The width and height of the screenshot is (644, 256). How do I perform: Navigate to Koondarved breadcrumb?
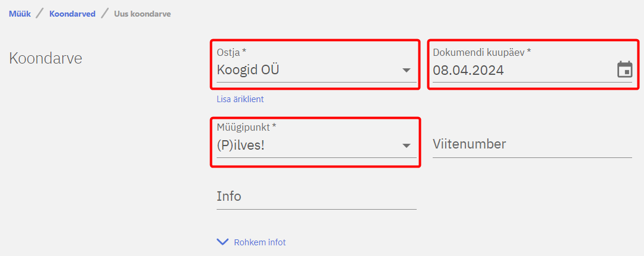pyautogui.click(x=72, y=14)
